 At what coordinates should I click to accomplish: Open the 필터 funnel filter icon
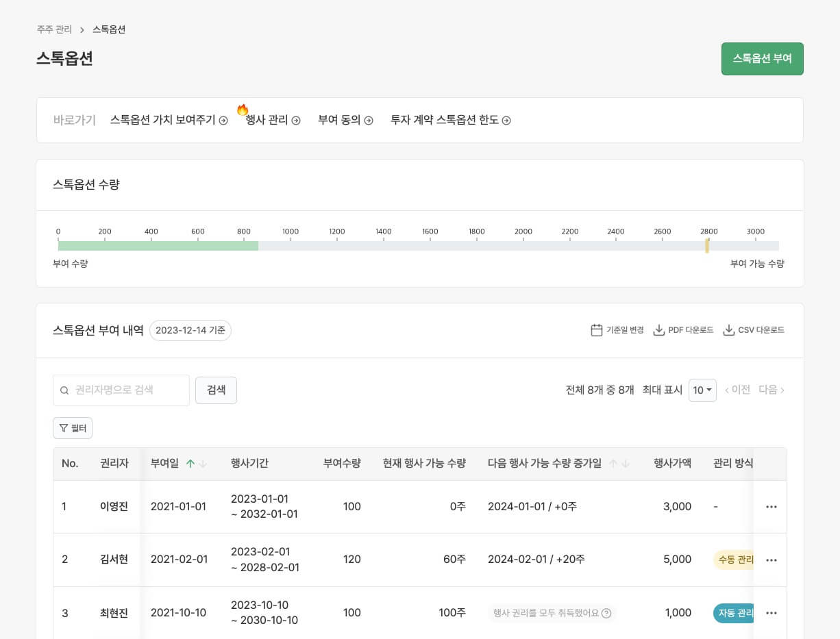point(63,427)
